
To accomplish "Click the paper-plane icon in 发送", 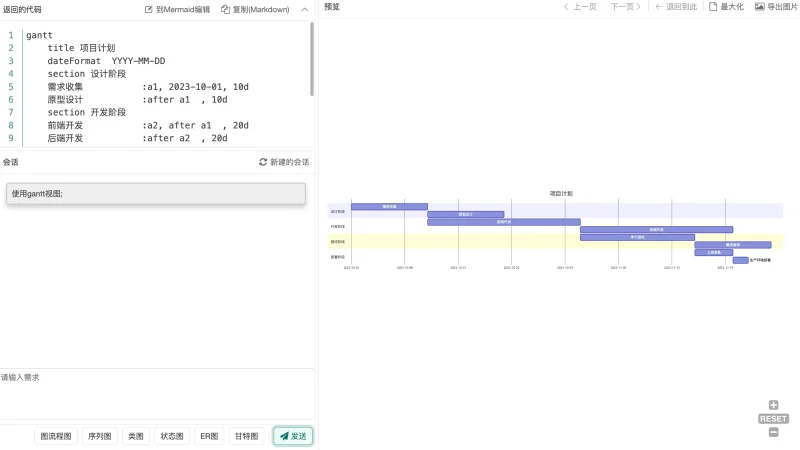I will [284, 436].
